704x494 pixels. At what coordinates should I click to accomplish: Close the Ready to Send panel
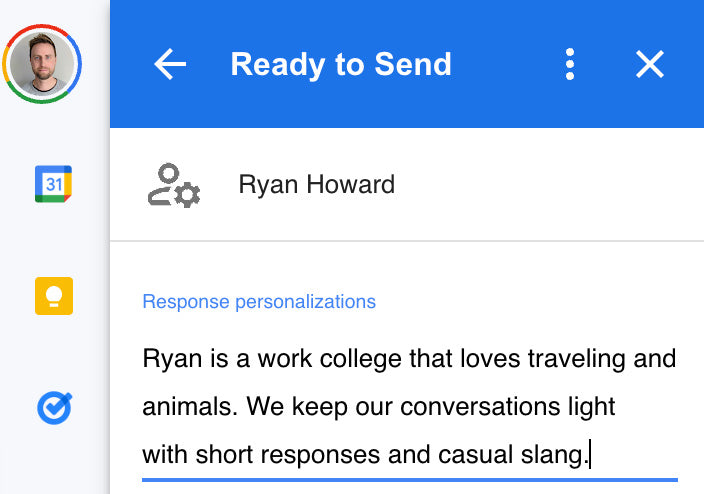[650, 65]
